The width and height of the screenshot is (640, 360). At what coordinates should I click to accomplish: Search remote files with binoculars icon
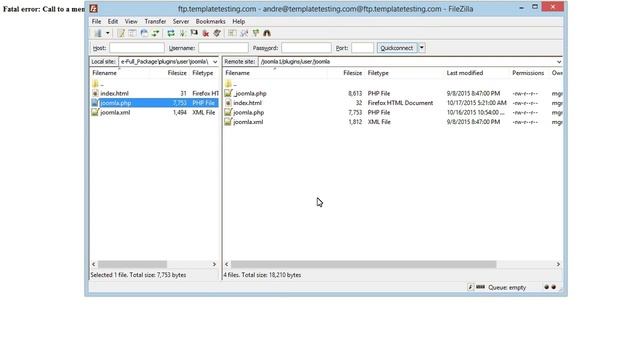[267, 33]
